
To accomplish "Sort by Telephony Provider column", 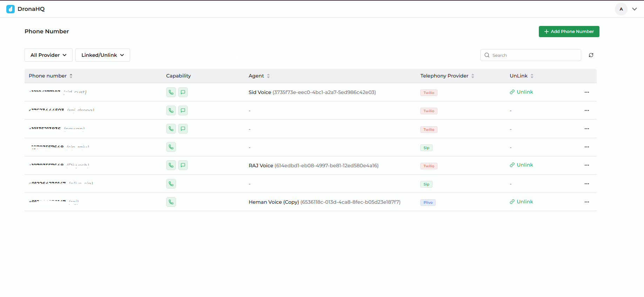I will [473, 76].
